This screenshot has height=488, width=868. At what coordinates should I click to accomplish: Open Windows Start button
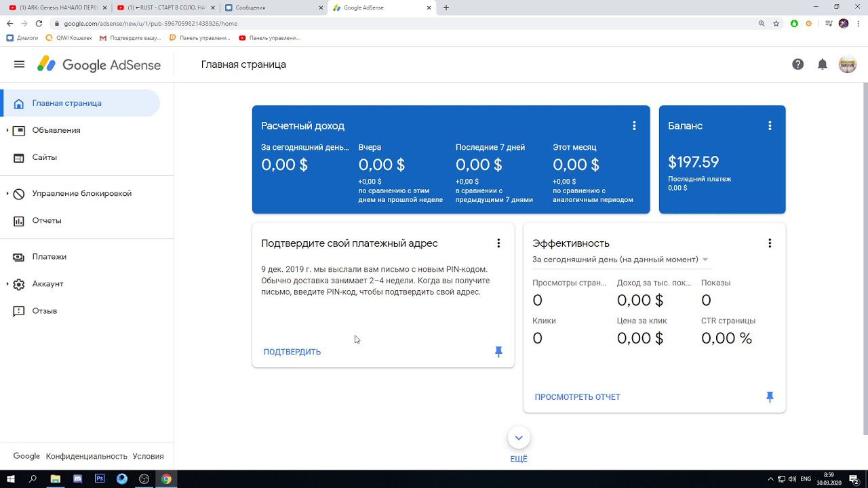[10, 479]
